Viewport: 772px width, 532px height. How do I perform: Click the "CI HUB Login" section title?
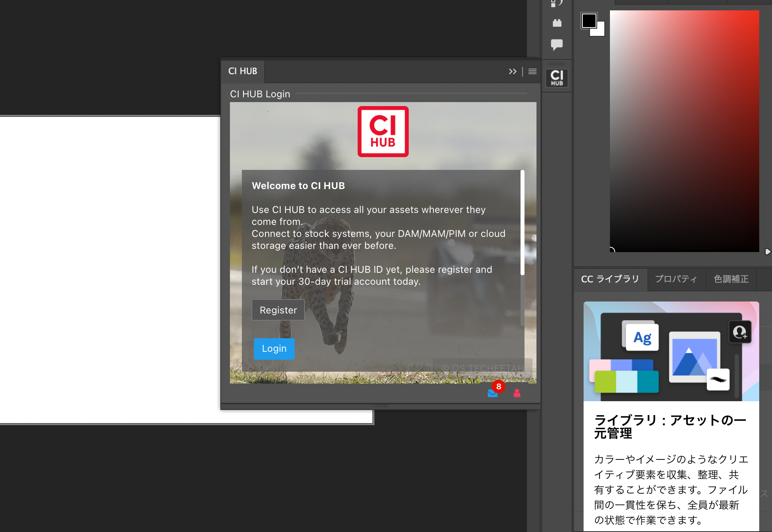[260, 94]
